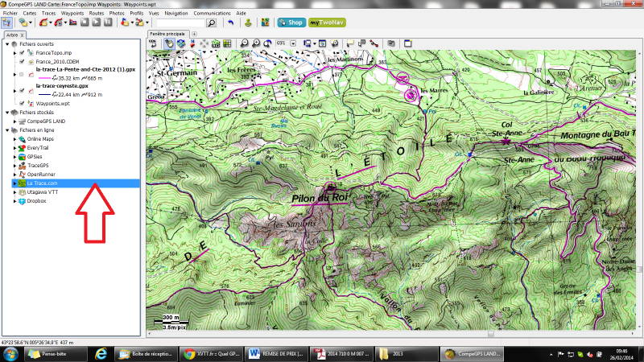Expand the Dropbox node

coord(14,201)
